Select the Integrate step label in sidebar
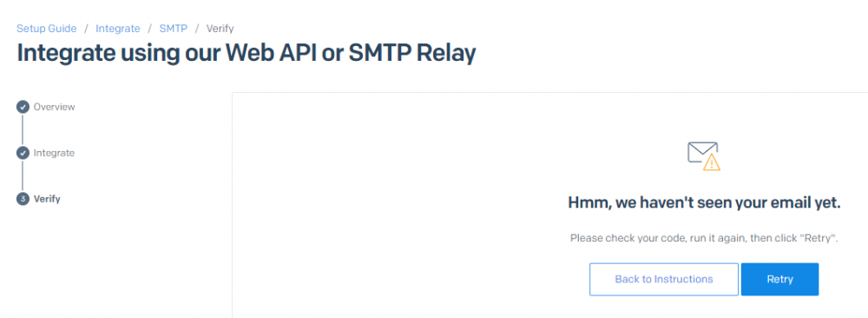 [x=54, y=153]
